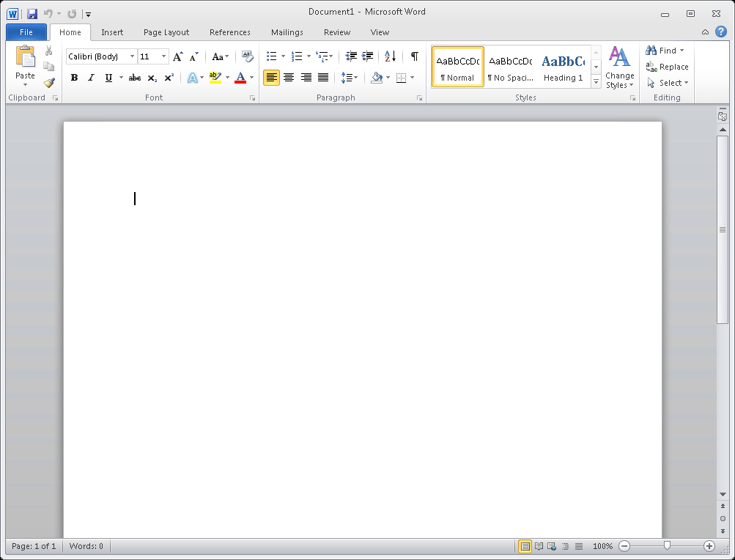This screenshot has height=560, width=735.
Task: Click Words: 0 in status bar
Action: pos(86,546)
